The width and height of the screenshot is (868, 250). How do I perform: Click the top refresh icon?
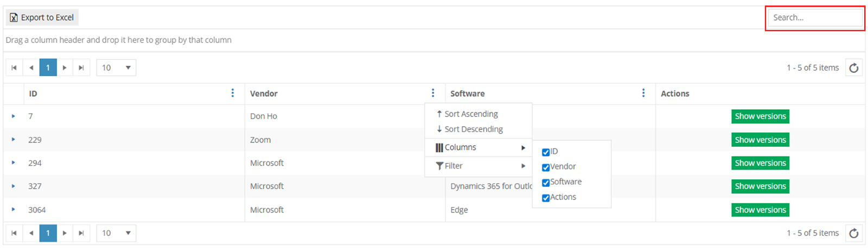(x=853, y=68)
